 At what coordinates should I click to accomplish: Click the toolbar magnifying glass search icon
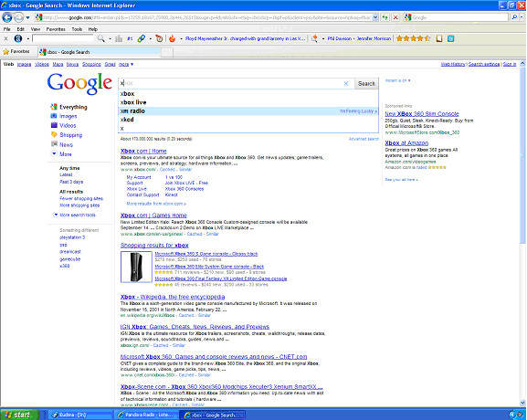tap(100, 38)
